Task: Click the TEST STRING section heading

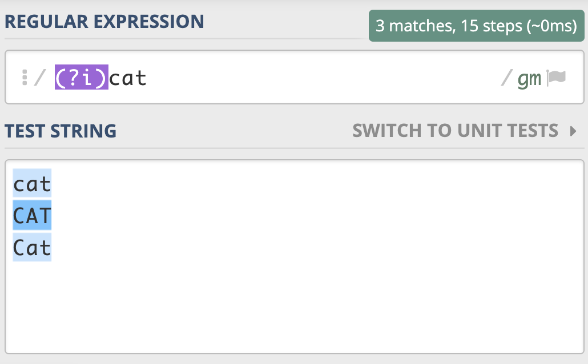Action: [61, 131]
